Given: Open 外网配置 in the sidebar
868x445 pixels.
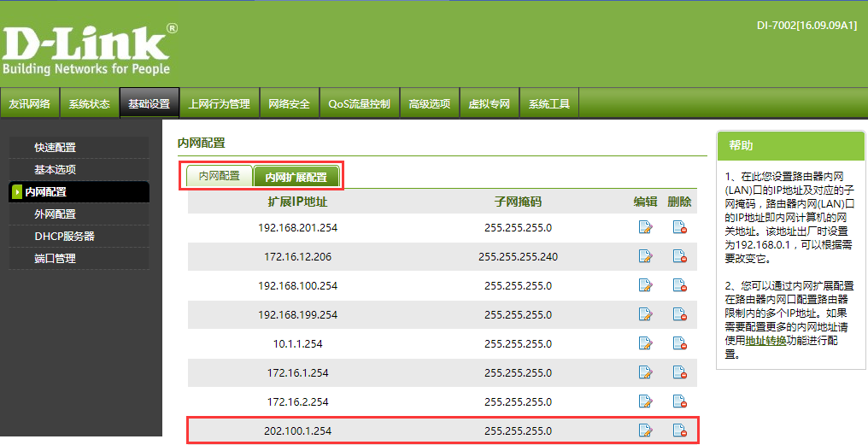Looking at the screenshot, I should click(x=79, y=214).
